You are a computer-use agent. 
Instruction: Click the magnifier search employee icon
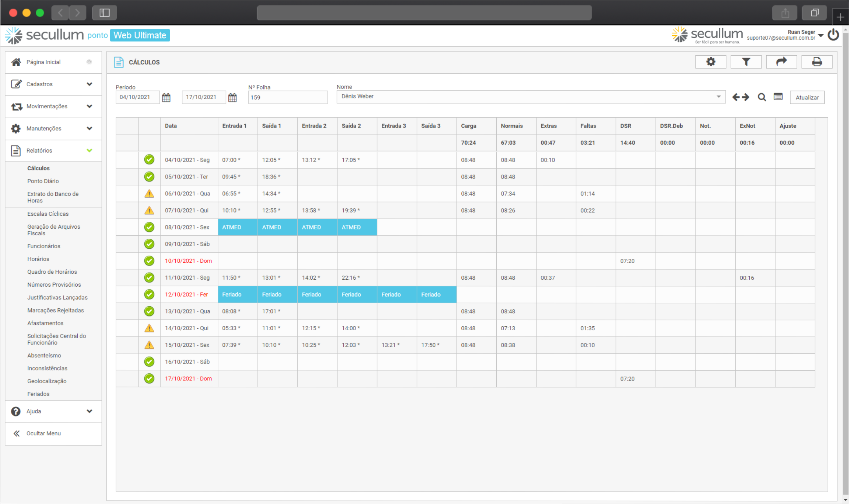[x=762, y=97]
